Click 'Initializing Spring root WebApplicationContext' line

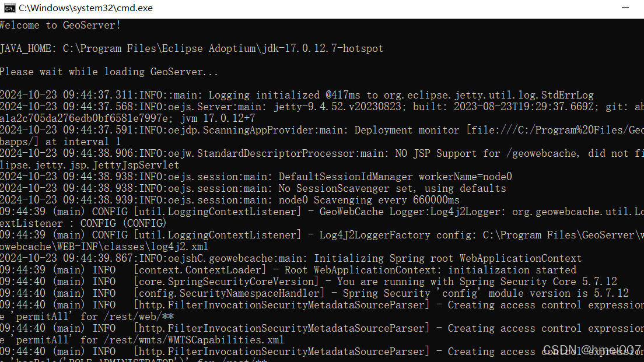pos(290,259)
